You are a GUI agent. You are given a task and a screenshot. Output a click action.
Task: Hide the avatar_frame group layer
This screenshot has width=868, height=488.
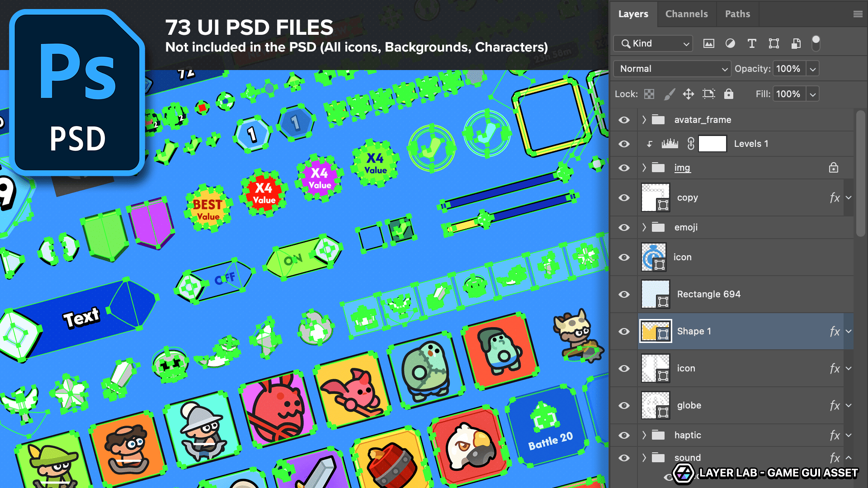tap(624, 120)
